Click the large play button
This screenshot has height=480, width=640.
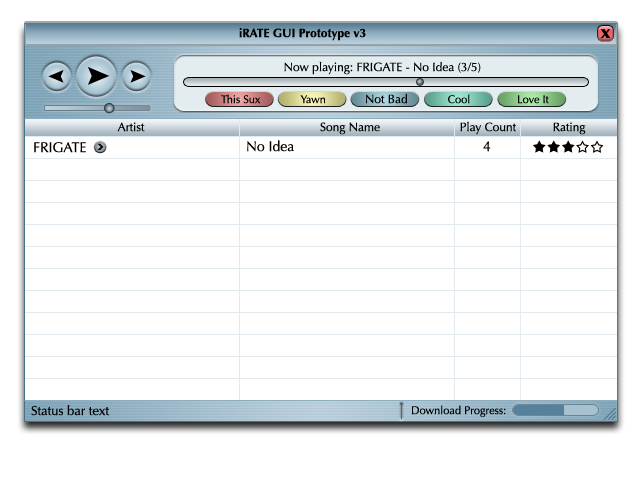pyautogui.click(x=96, y=76)
